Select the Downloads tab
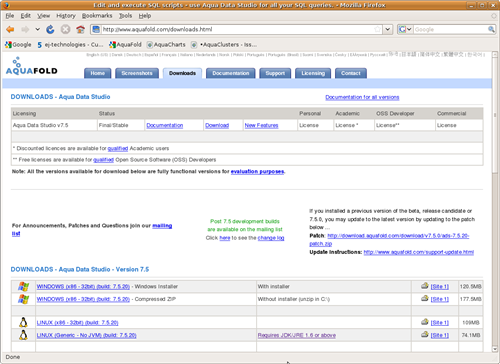 tap(182, 73)
